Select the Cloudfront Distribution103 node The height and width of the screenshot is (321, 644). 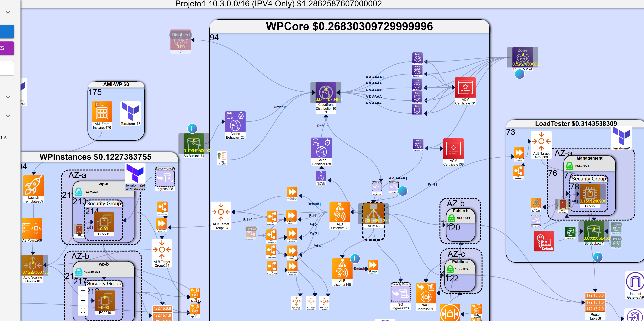click(x=326, y=92)
